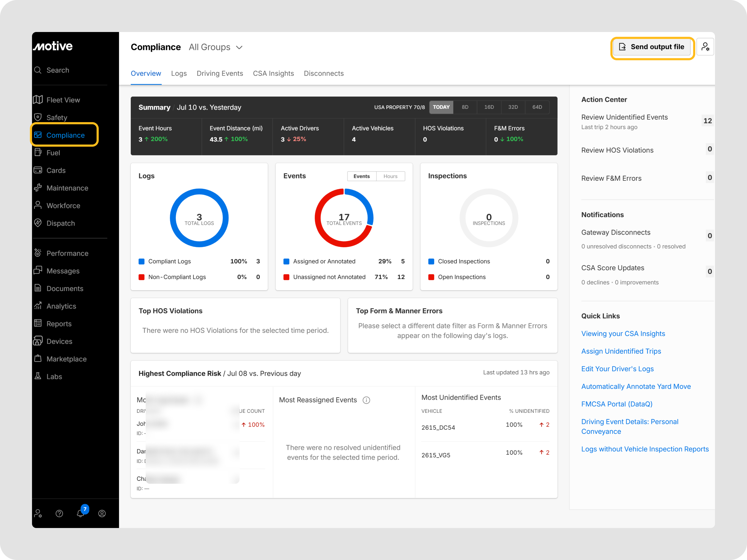Click info icon next to Most Reassigned Events
Viewport: 747px width, 560px height.
pos(366,400)
